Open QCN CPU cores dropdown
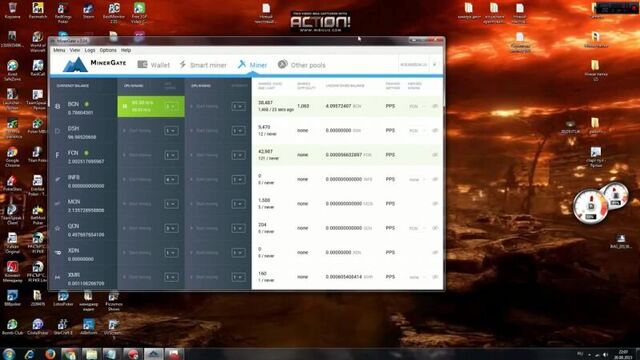Viewport: 640px width, 360px height. (171, 228)
